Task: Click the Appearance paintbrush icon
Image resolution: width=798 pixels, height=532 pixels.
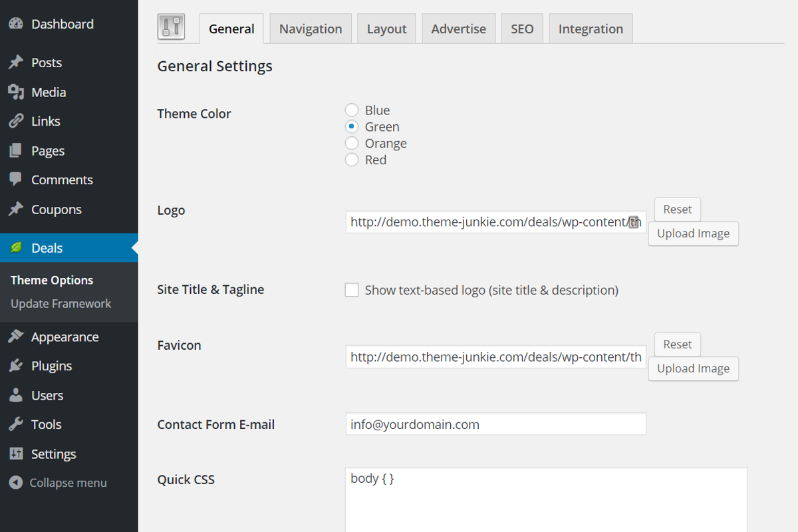Action: click(16, 336)
